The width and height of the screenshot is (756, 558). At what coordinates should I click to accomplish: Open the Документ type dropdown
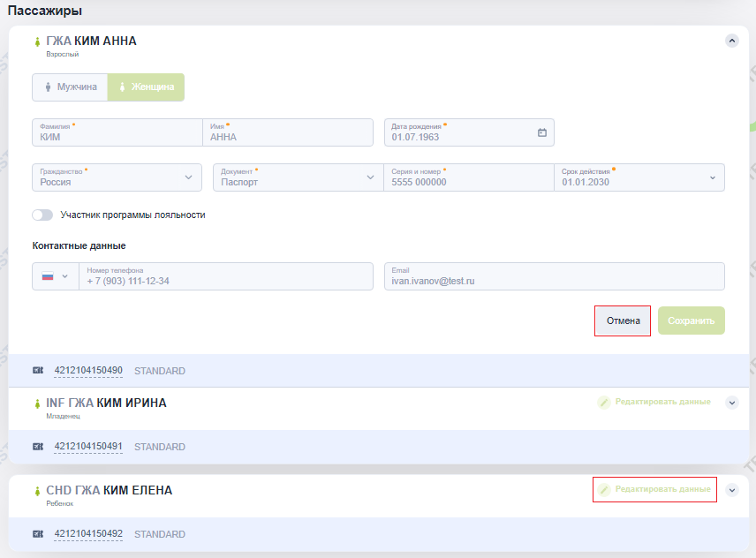coord(299,177)
